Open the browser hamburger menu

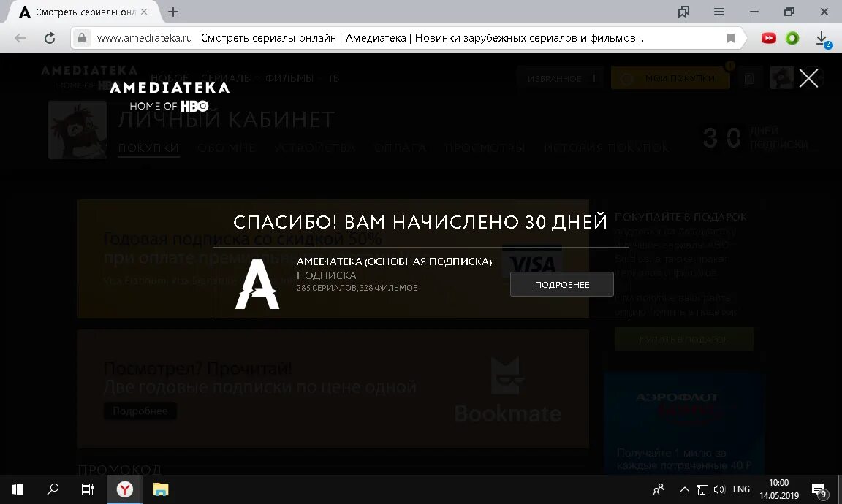point(718,12)
